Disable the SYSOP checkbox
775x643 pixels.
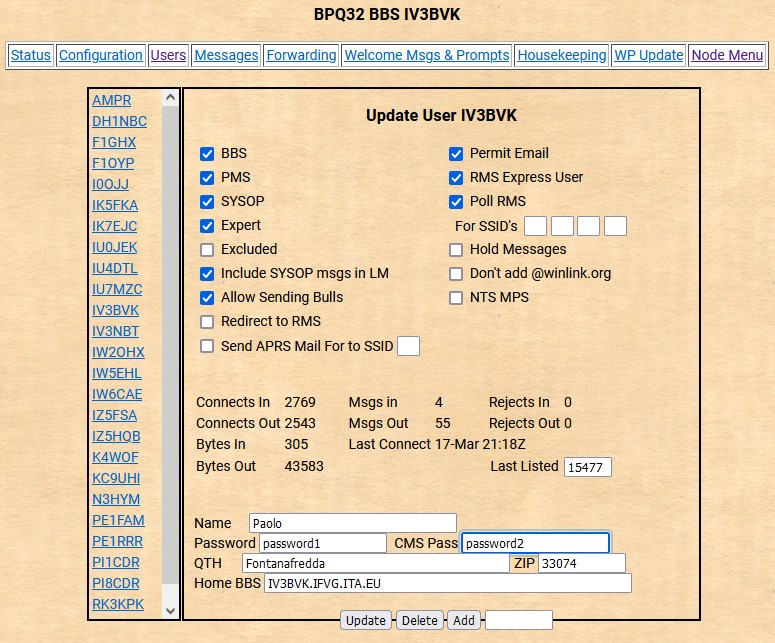coord(207,202)
